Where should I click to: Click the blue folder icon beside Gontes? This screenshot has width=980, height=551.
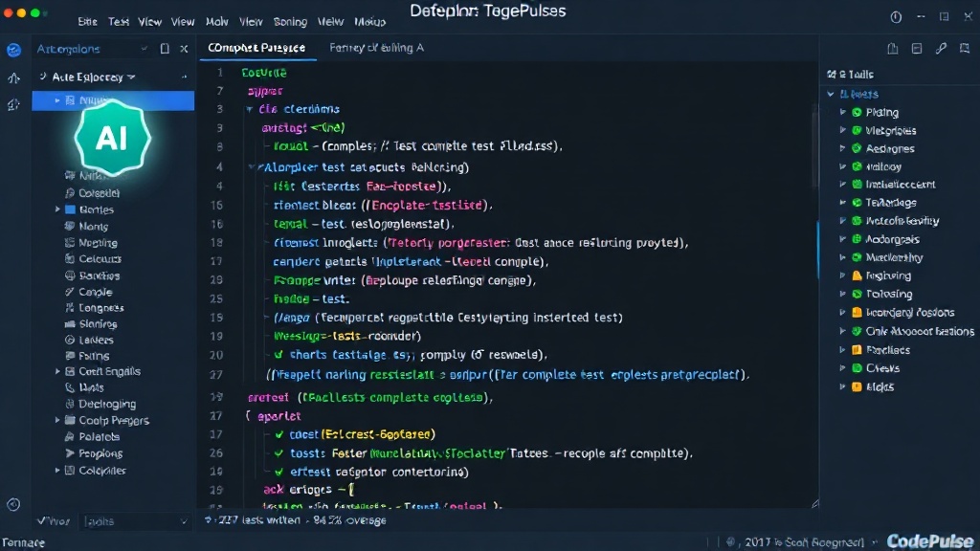click(70, 209)
